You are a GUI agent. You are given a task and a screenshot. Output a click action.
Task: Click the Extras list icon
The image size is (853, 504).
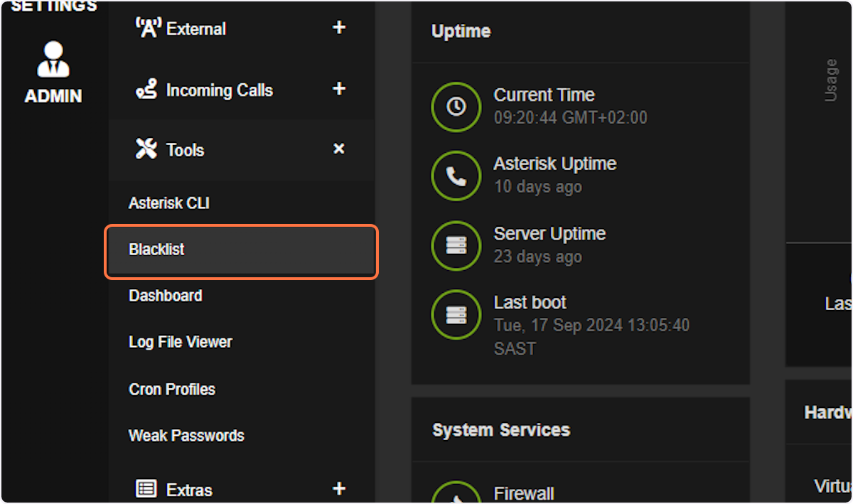(146, 489)
